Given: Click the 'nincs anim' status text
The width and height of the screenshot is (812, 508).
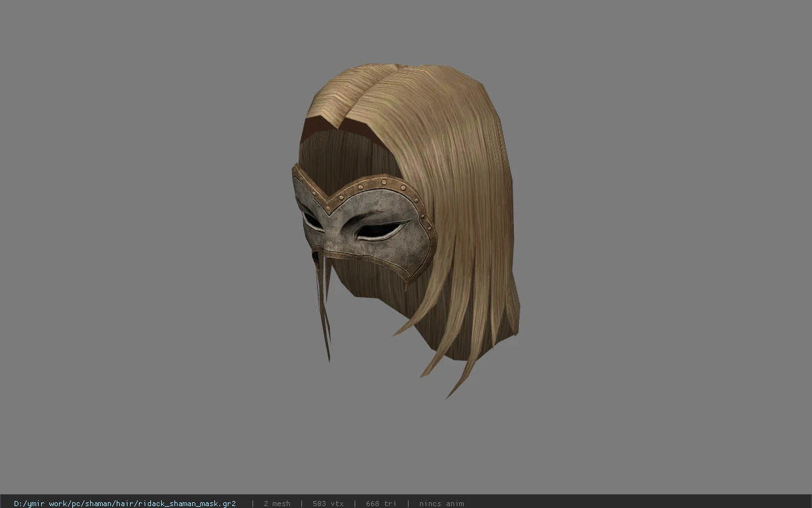Looking at the screenshot, I should click(x=441, y=504).
